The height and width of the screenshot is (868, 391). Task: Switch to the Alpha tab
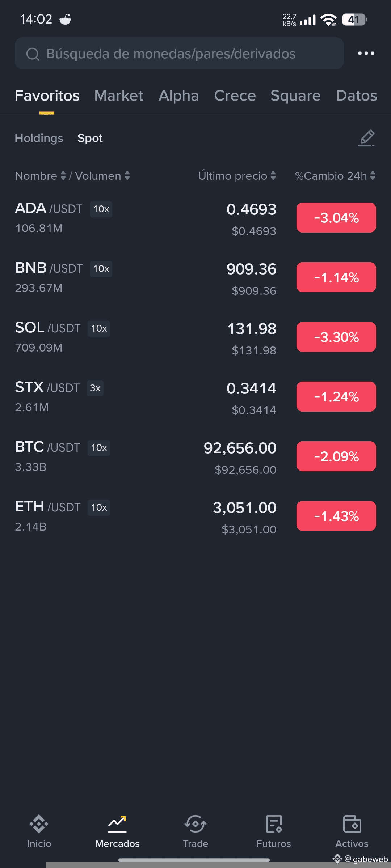click(178, 96)
